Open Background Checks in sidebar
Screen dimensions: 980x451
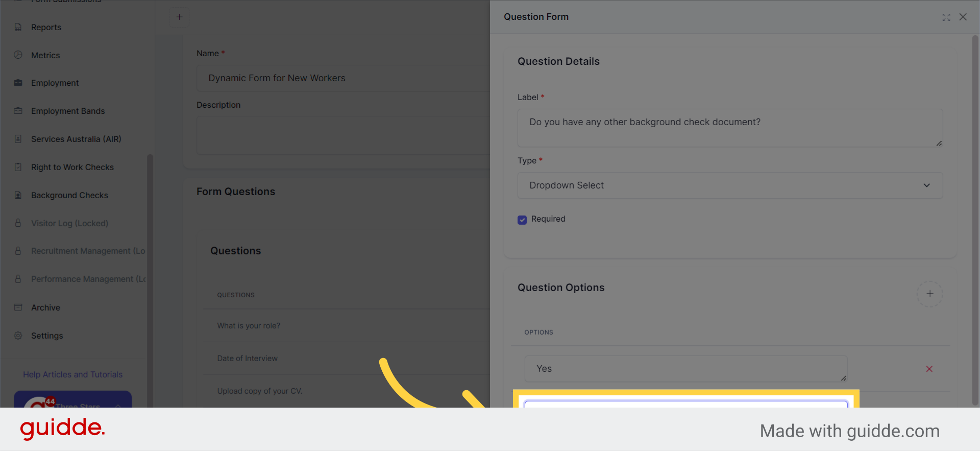(69, 195)
